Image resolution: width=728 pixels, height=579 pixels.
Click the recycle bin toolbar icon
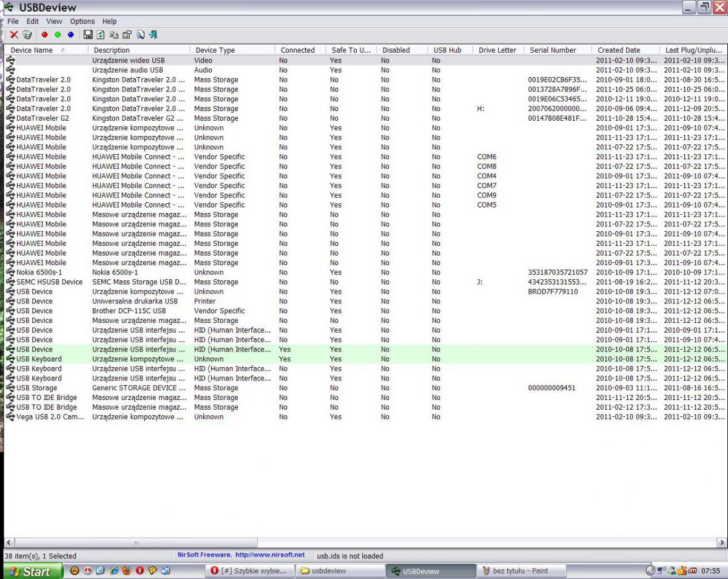pyautogui.click(x=27, y=35)
